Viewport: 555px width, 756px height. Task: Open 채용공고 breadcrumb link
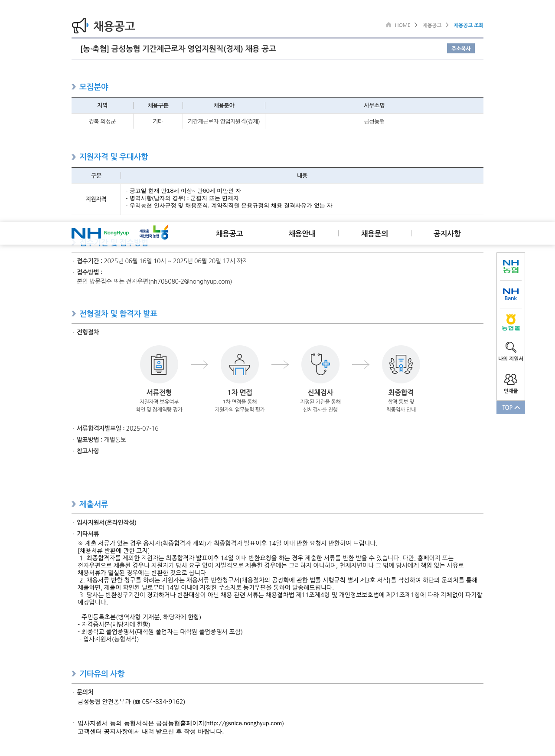click(x=432, y=25)
